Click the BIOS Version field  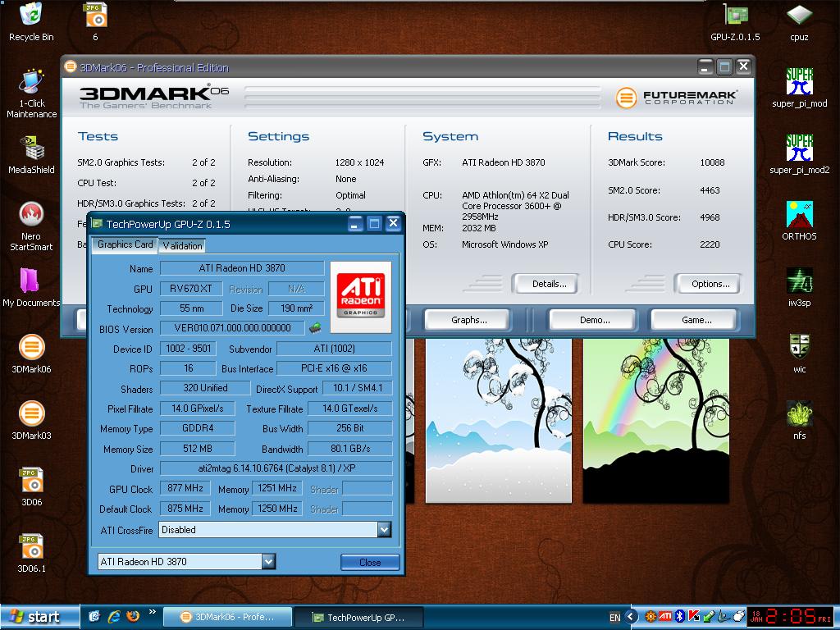coord(232,328)
